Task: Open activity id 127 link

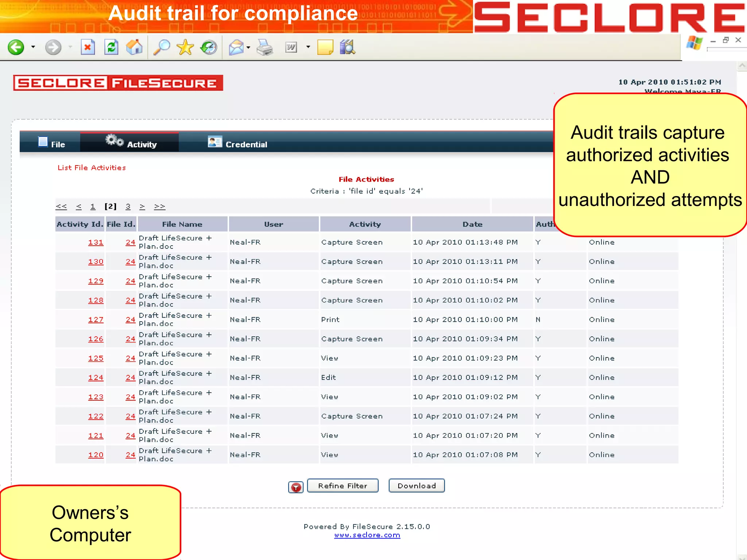Action: [x=96, y=320]
